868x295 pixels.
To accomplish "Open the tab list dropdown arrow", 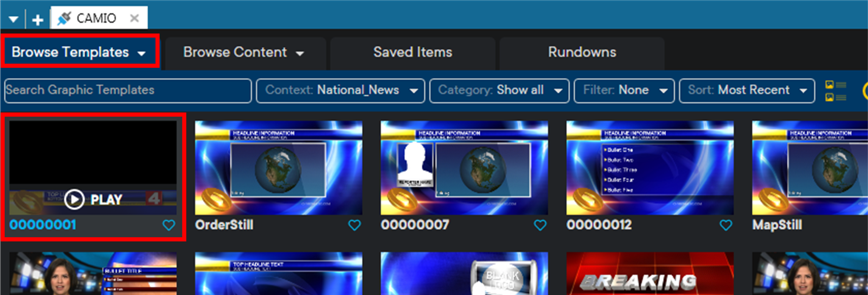I will coord(14,20).
